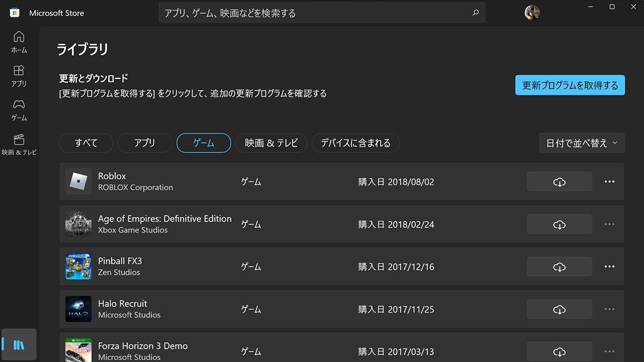644x362 pixels.
Task: Open the Roblox title text
Action: pos(112,176)
